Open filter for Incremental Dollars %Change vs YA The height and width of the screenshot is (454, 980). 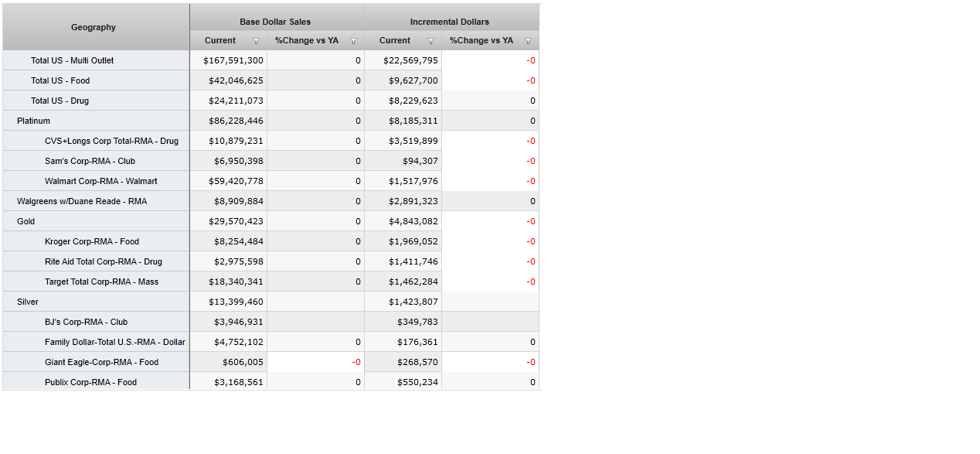[528, 41]
